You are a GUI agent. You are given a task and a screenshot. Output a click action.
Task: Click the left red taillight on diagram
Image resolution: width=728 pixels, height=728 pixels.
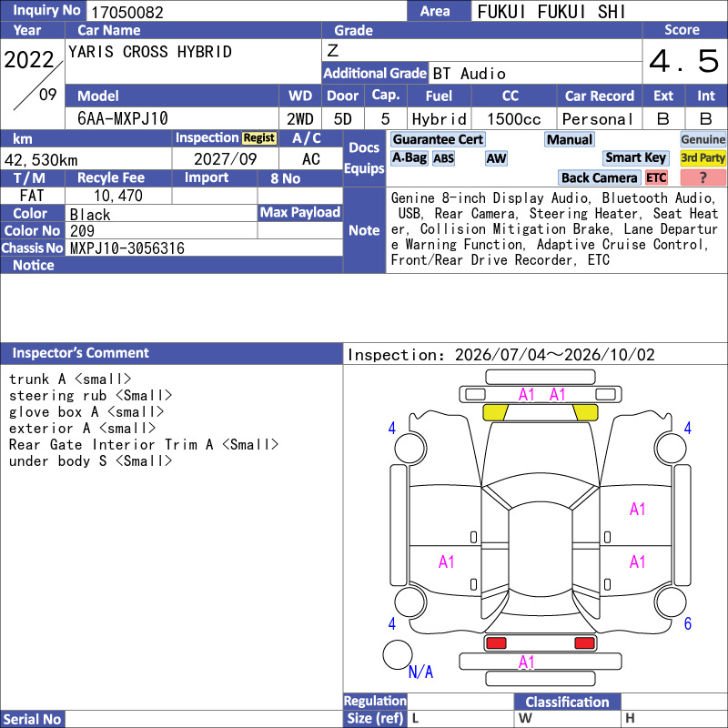[x=496, y=643]
